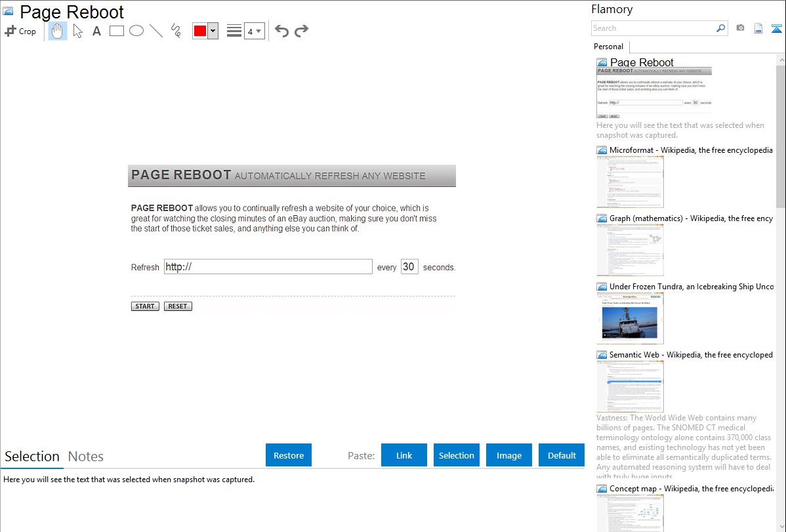The height and width of the screenshot is (532, 786).
Task: Click the Page Reboot title icon
Action: pyautogui.click(x=8, y=10)
